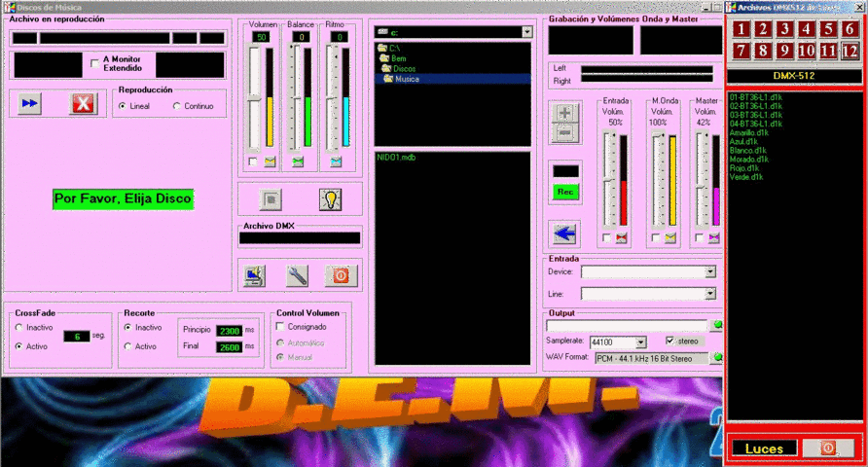The image size is (868, 467).
Task: Toggle A Monitor Extendido checkbox
Action: coord(94,63)
